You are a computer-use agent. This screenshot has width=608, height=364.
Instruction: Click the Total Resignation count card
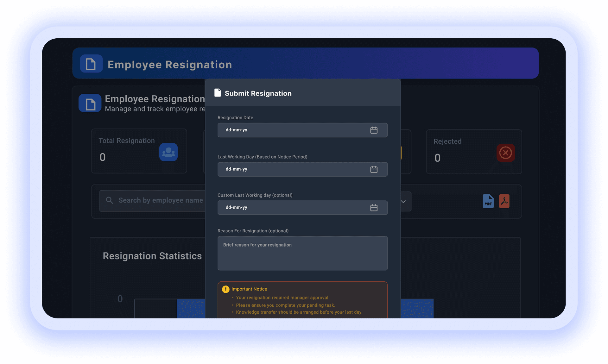coord(139,151)
